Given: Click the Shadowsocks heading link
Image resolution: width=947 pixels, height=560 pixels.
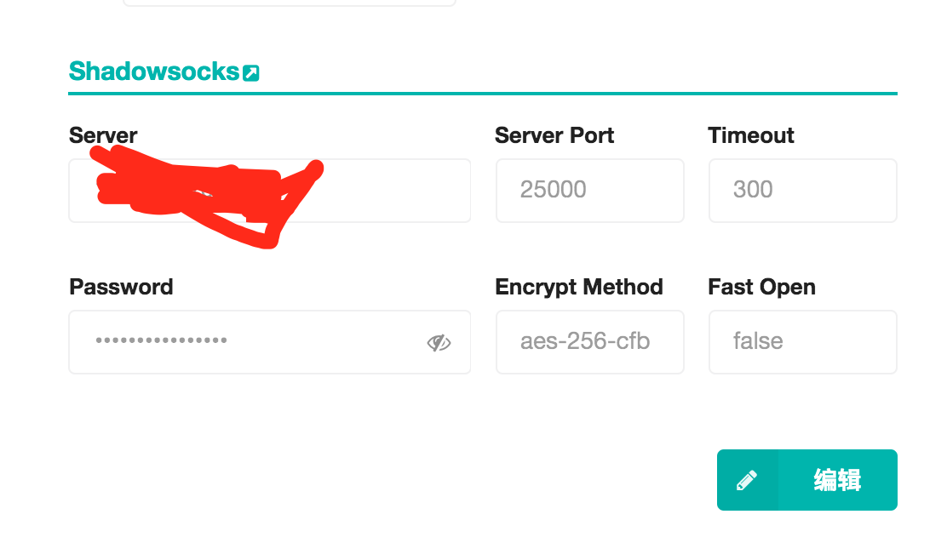Looking at the screenshot, I should point(153,71).
